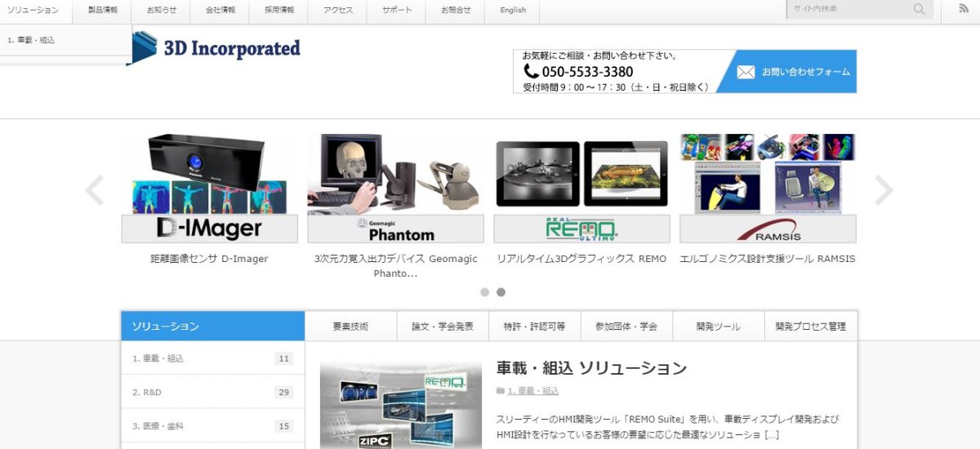Select the 要素技術 tab
The width and height of the screenshot is (980, 449).
[350, 326]
